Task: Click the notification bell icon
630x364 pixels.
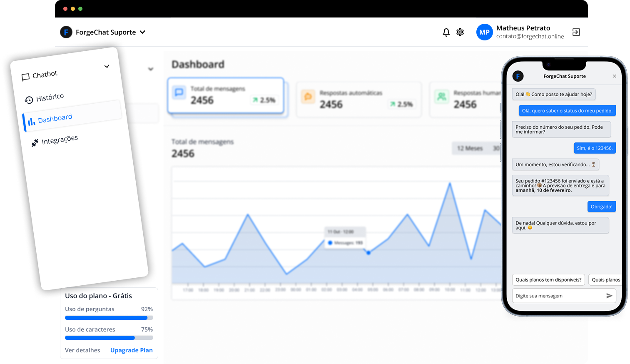Action: coord(446,32)
